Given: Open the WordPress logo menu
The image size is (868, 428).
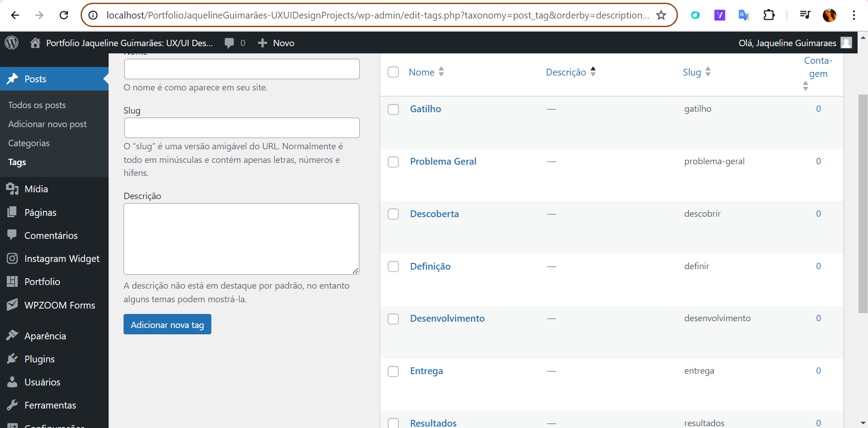Looking at the screenshot, I should (x=12, y=43).
